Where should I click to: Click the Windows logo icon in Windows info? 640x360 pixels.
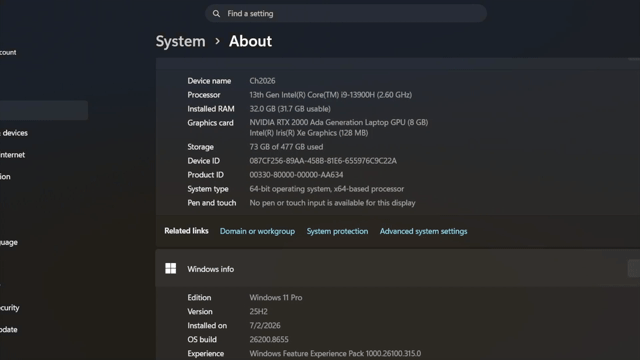pos(171,269)
